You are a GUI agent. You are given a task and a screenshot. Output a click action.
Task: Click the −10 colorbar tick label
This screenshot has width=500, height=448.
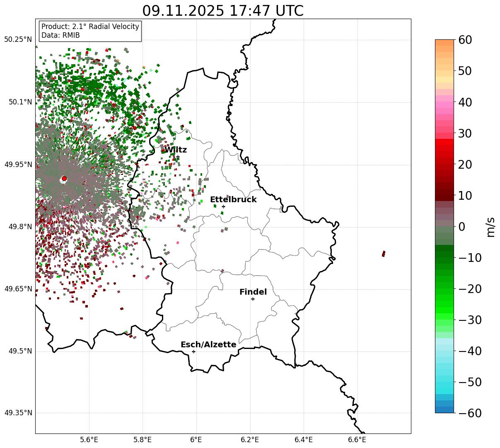[x=469, y=257]
